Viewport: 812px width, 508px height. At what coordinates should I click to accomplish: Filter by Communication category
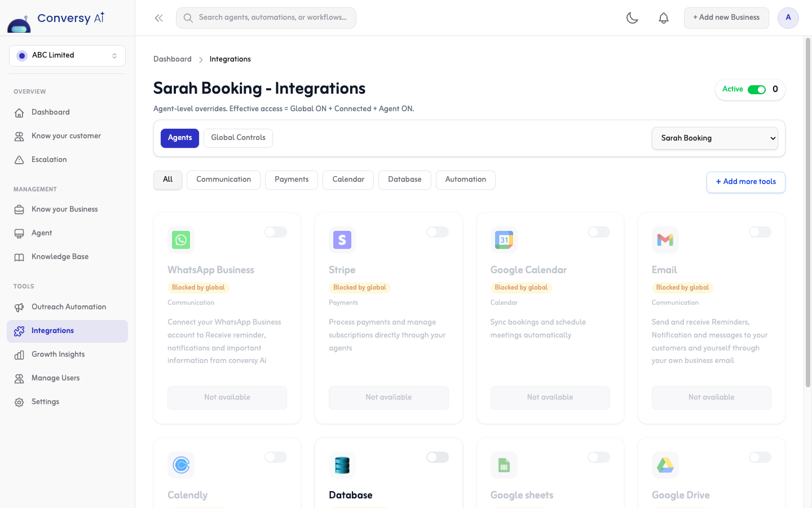coord(223,179)
